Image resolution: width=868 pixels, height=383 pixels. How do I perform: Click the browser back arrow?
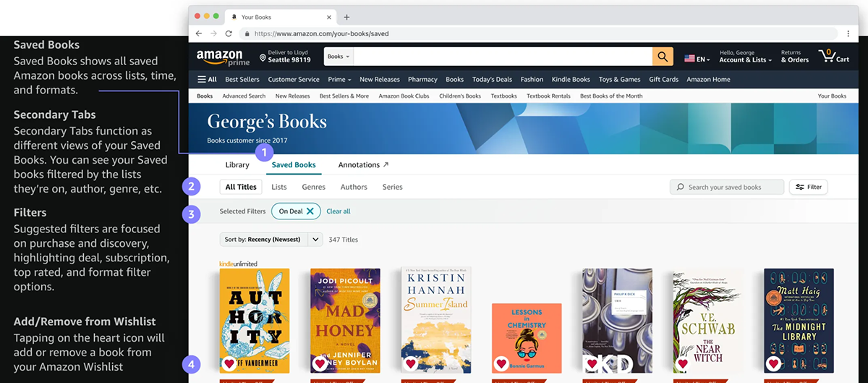199,33
